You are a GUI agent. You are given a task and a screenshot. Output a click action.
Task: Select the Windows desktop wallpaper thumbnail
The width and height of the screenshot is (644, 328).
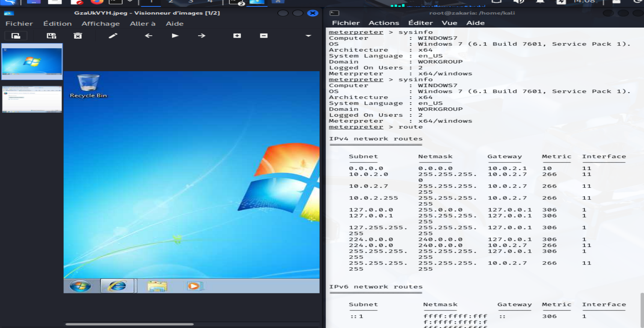point(32,61)
